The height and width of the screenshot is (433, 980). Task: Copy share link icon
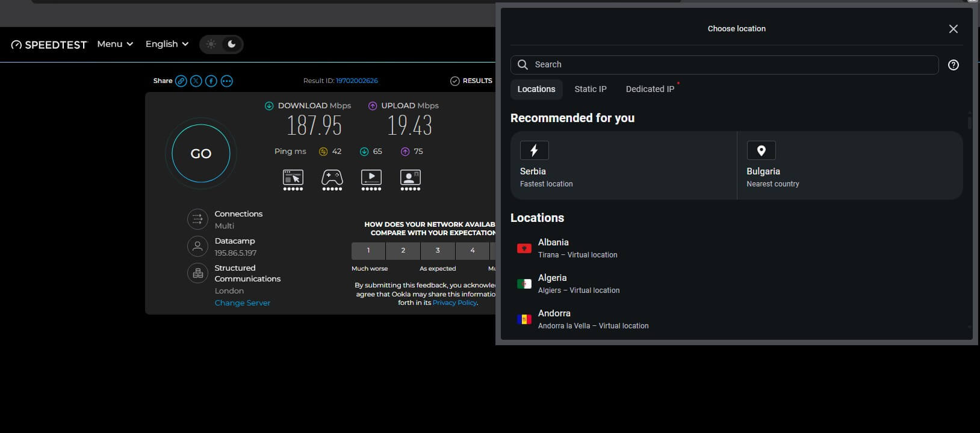[x=181, y=81]
